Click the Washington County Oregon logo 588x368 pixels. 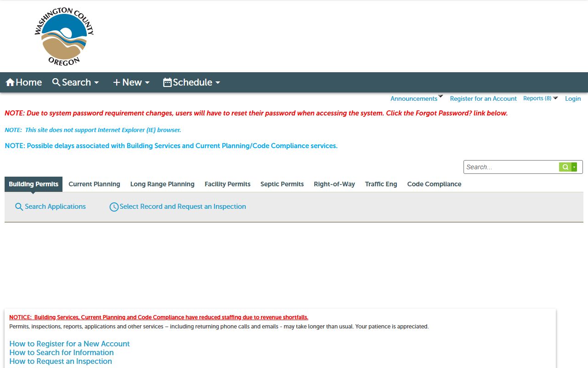[x=64, y=36]
